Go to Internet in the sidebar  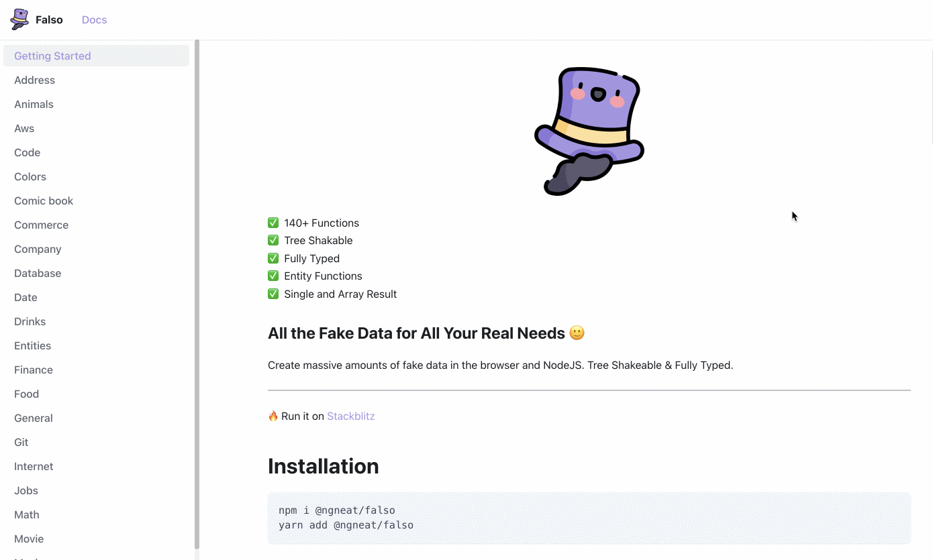pyautogui.click(x=96, y=466)
